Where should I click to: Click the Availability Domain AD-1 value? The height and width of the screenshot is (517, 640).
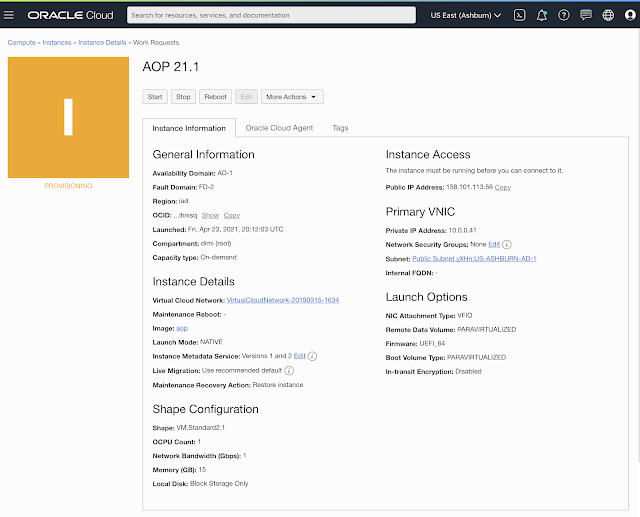225,173
